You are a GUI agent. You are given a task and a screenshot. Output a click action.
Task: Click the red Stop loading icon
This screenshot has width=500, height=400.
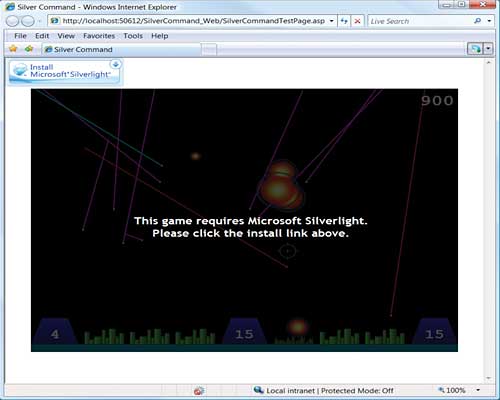(x=357, y=21)
